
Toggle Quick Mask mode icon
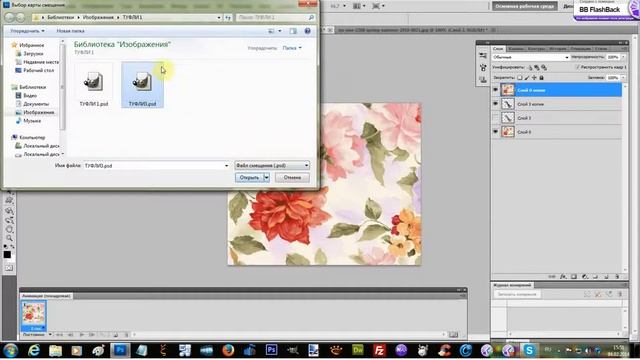coord(9,268)
